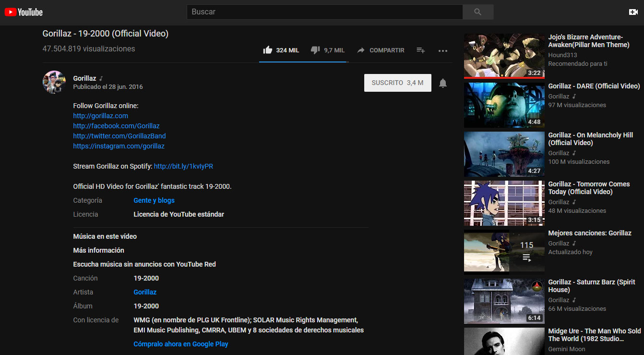644x355 pixels.
Task: Open the gorillaz.com link
Action: pyautogui.click(x=101, y=116)
